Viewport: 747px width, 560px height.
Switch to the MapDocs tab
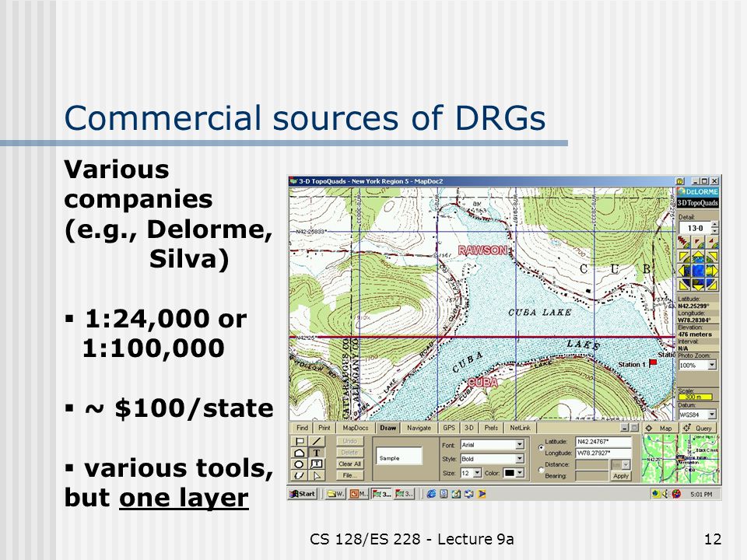tap(356, 428)
